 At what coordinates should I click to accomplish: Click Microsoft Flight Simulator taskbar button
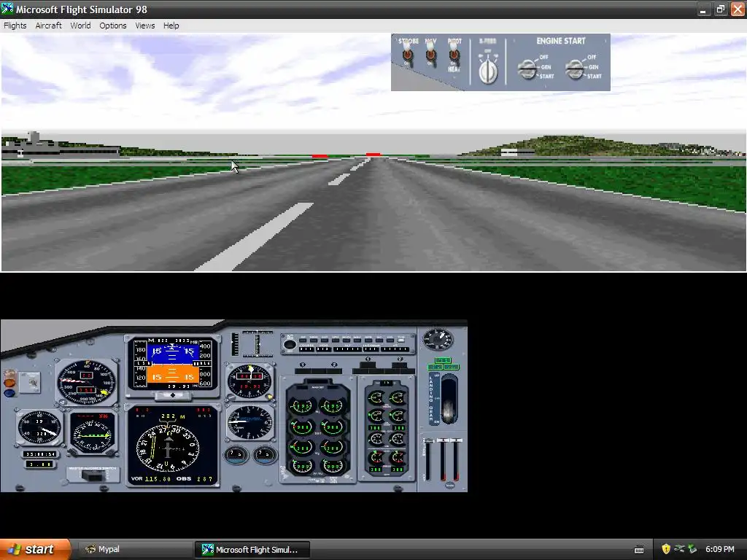coord(252,550)
